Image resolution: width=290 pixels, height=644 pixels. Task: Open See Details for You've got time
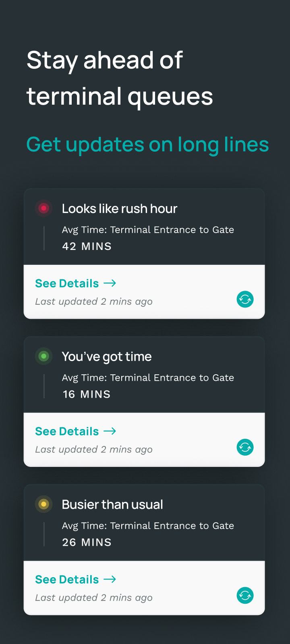(x=67, y=431)
